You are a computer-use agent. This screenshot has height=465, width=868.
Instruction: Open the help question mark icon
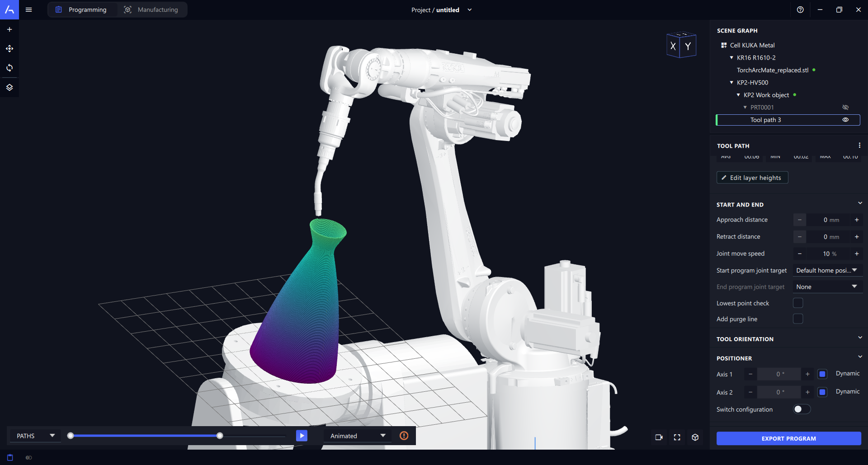pos(800,9)
